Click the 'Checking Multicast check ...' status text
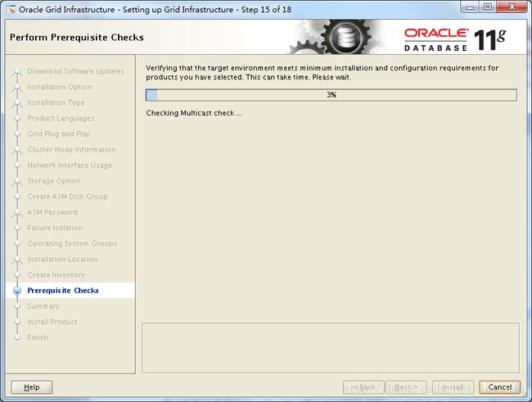Viewport: 532px width, 402px height. (194, 113)
